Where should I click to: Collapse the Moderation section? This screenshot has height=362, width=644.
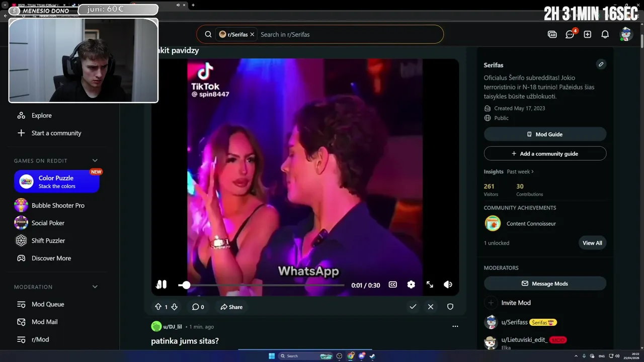coord(95,287)
